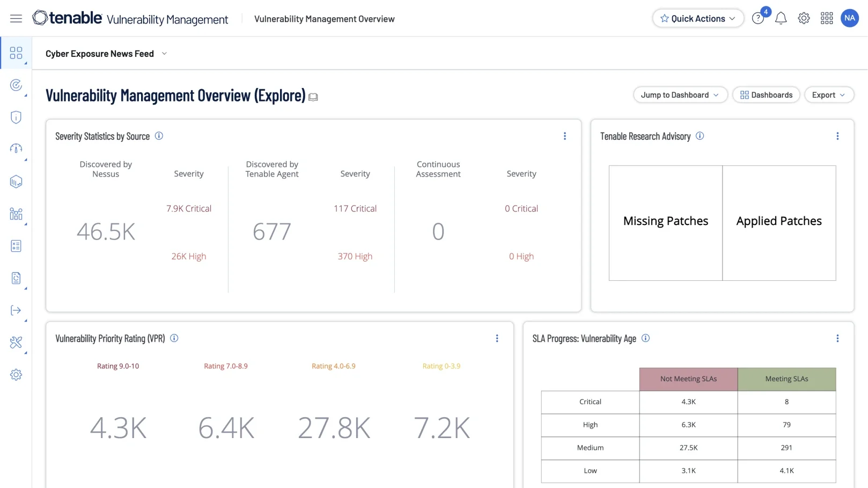Expand the Quick Actions dropdown

(x=698, y=18)
